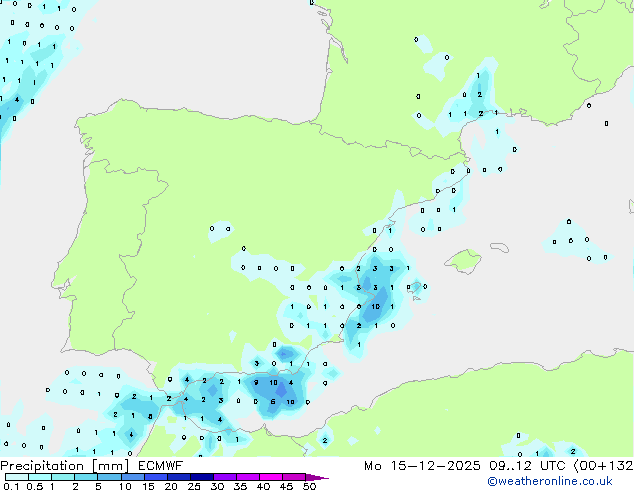The height and width of the screenshot is (490, 634).
Task: Click the "30" legend scale value
Action: pos(217,486)
